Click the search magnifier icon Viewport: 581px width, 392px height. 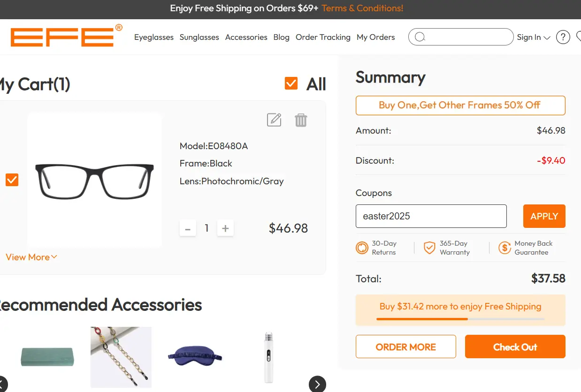(x=420, y=37)
